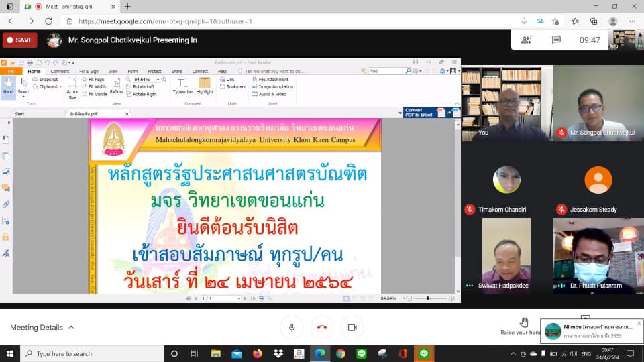
Task: Click the Find search field
Action: coord(386,72)
